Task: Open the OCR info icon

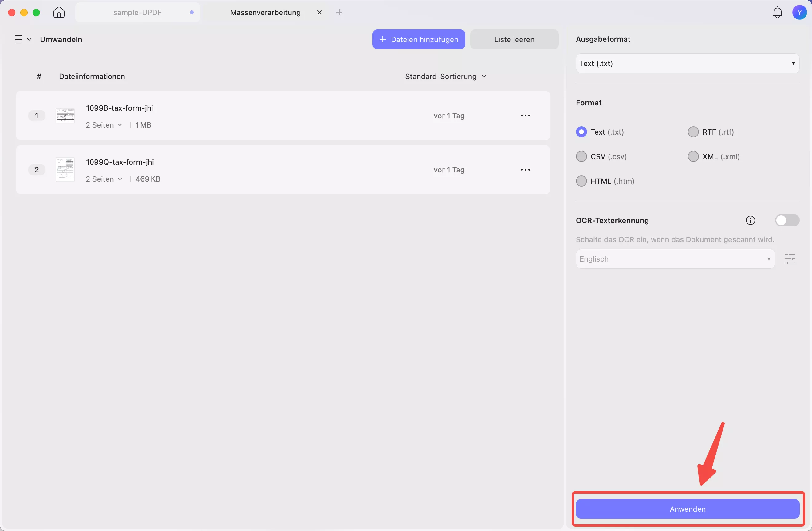Action: click(750, 221)
